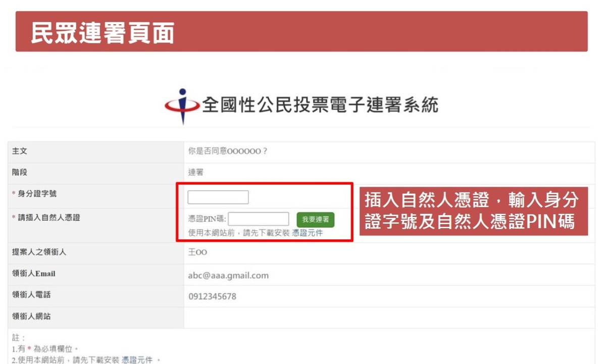This screenshot has height=364, width=606.
Task: Select the 你是否同意OOOOOO？ main text
Action: click(x=228, y=151)
